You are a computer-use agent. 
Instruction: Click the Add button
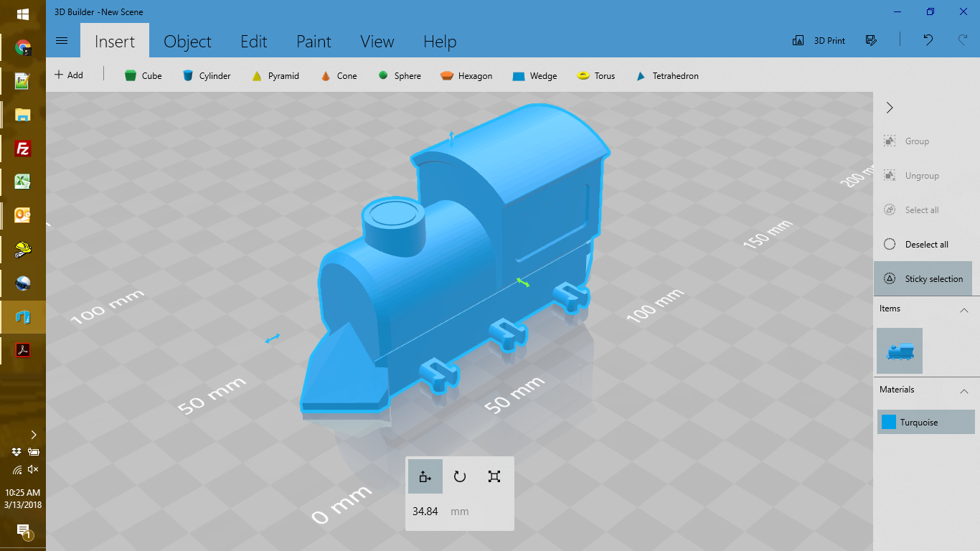pos(69,75)
